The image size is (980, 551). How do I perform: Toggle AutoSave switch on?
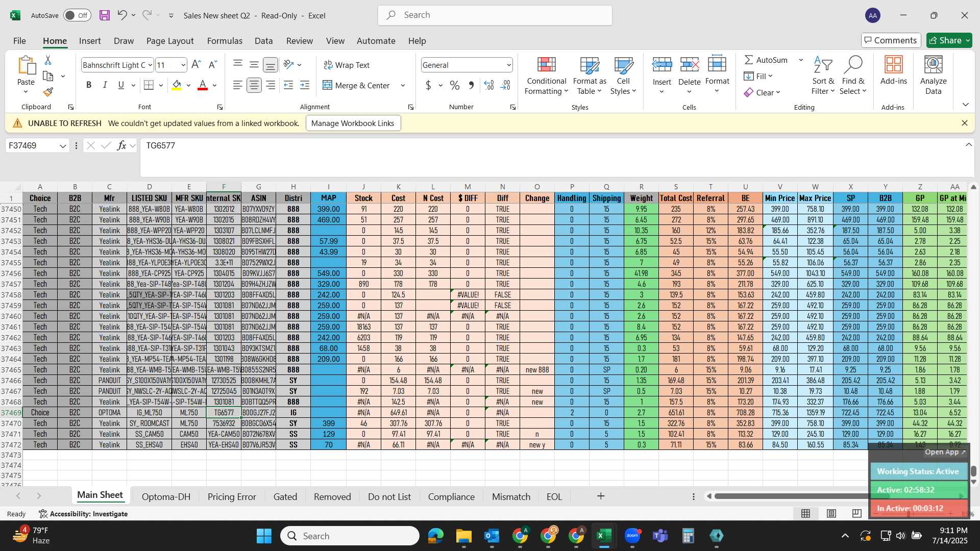point(78,15)
